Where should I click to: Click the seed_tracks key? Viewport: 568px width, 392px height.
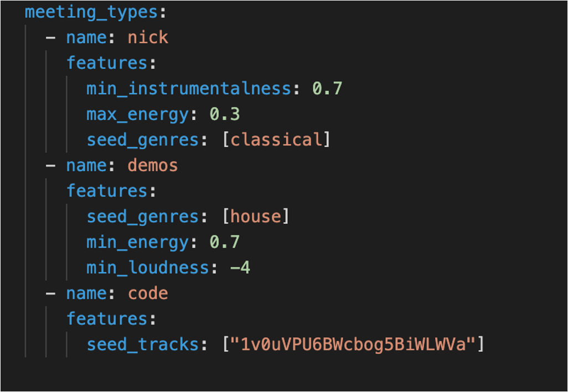143,344
